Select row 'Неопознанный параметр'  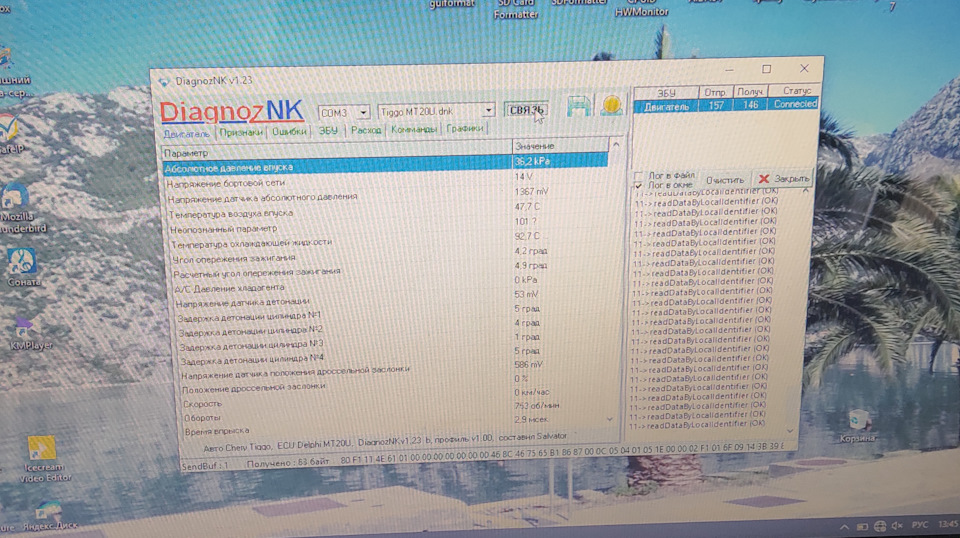coord(389,225)
